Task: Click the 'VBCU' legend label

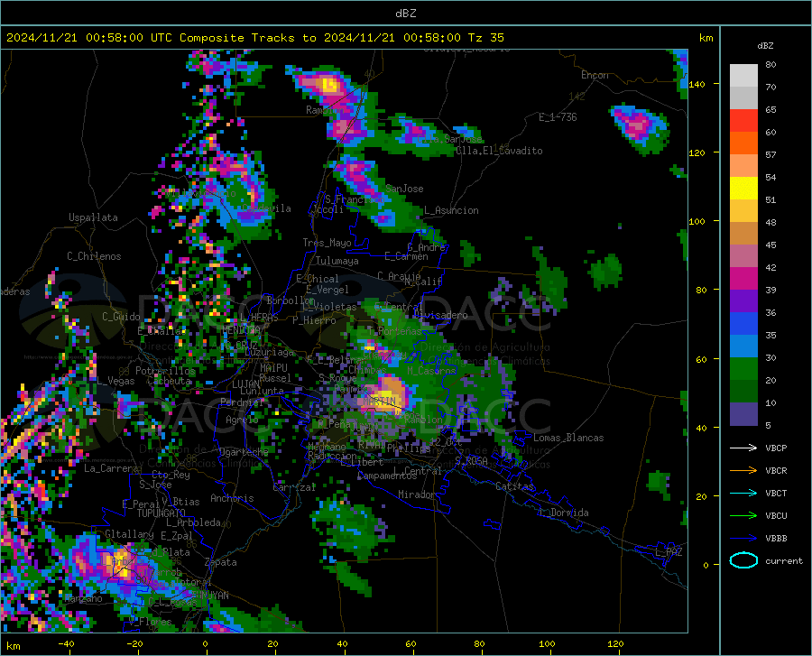Action: pos(776,516)
